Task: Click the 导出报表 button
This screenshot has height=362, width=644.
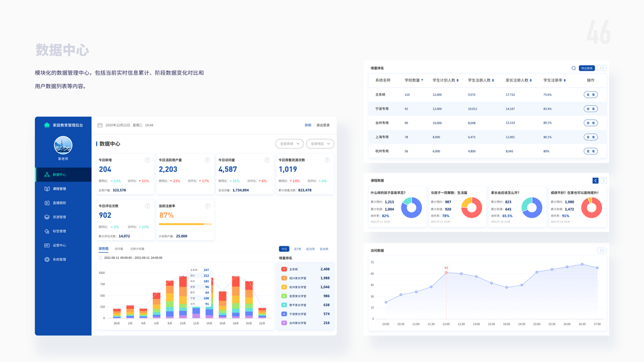Action: coord(587,68)
